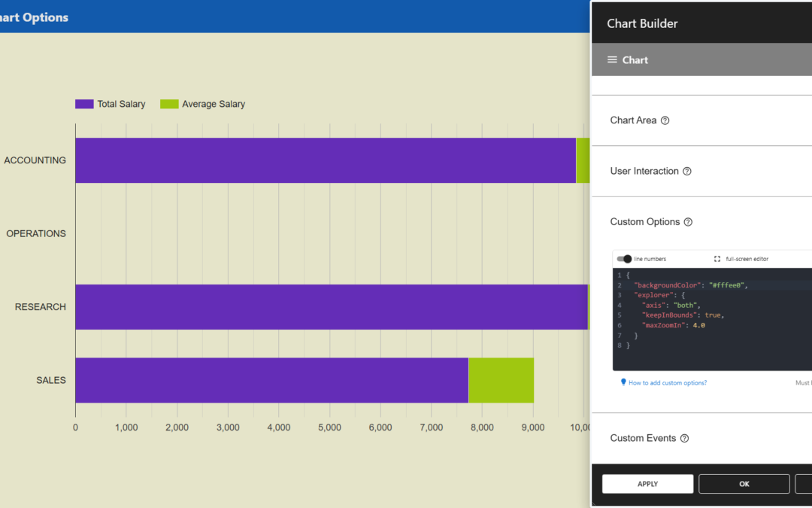
Task: Click the SALES axis label
Action: click(51, 381)
